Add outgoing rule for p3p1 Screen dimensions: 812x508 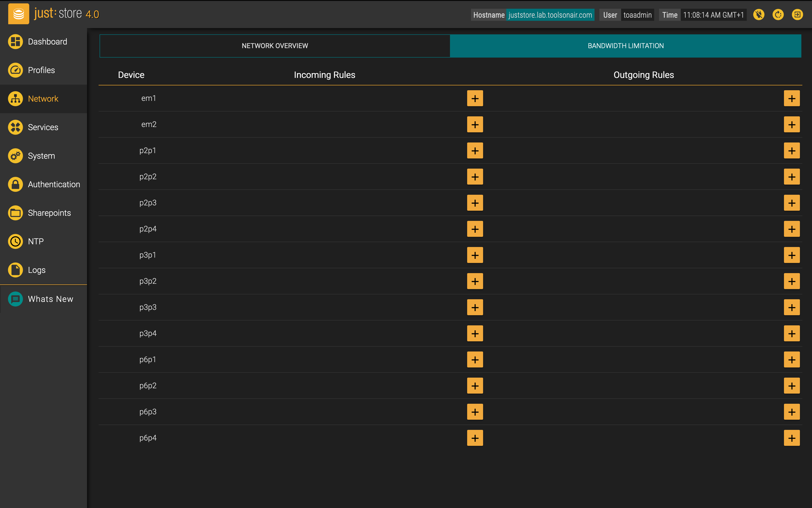point(791,255)
